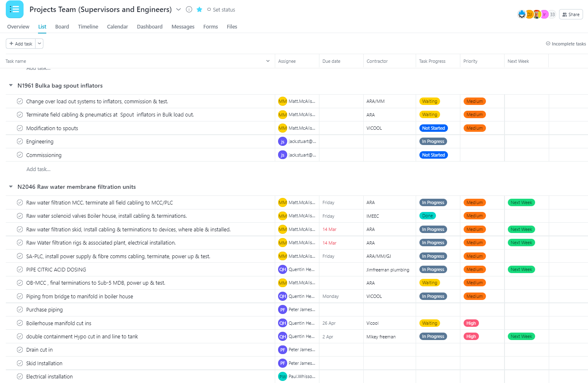
Task: Click the project info icon
Action: click(189, 9)
